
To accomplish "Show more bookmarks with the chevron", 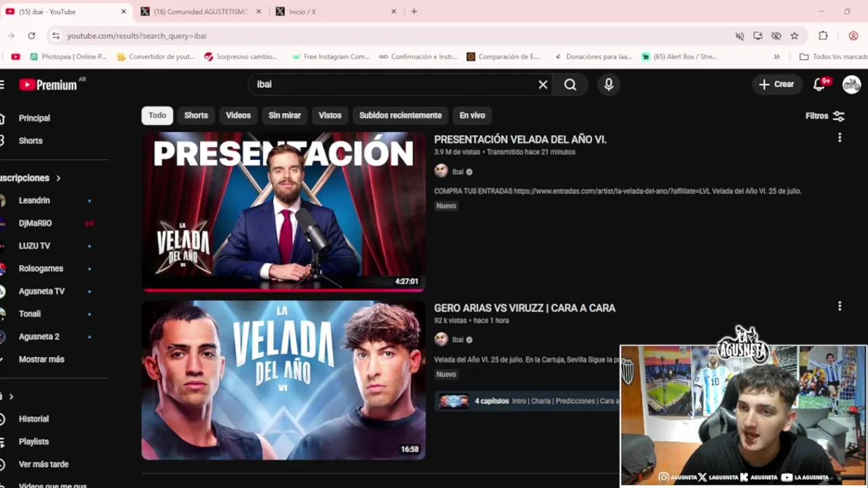I will [x=776, y=57].
